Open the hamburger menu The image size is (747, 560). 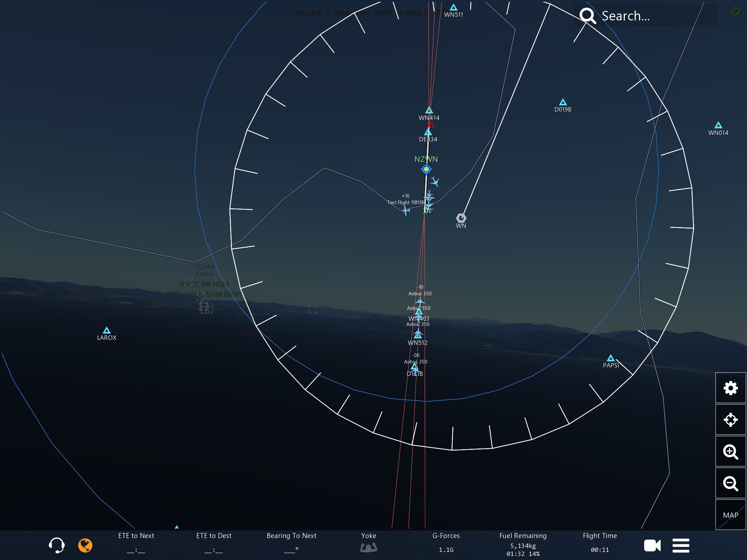681,545
